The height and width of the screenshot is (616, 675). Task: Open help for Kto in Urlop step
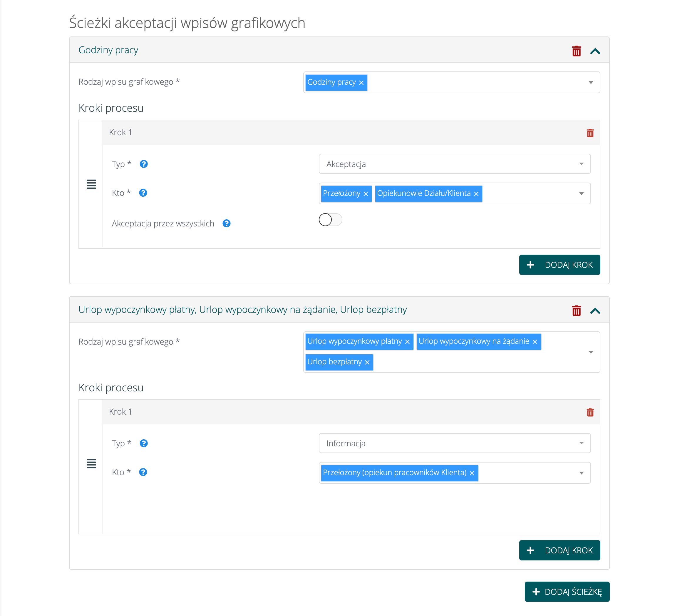click(143, 472)
